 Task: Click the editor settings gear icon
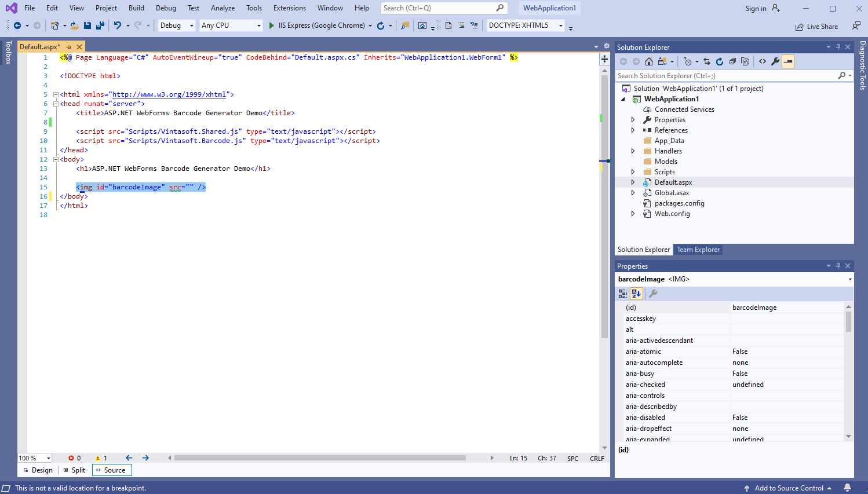point(607,46)
